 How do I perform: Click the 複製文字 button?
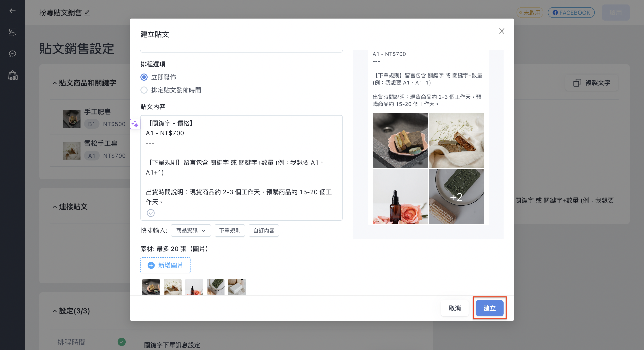(x=591, y=83)
